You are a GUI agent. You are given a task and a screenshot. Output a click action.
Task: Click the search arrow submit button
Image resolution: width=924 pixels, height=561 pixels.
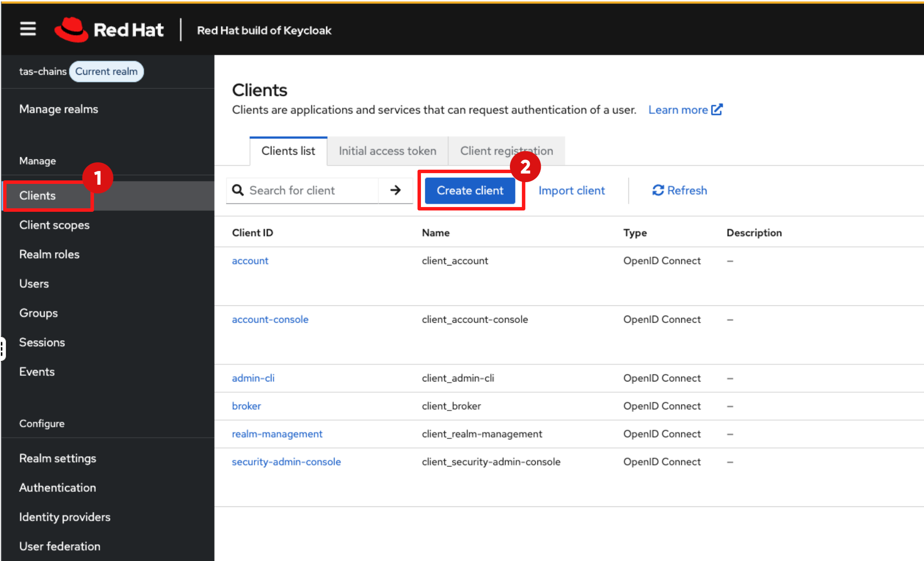coord(395,190)
